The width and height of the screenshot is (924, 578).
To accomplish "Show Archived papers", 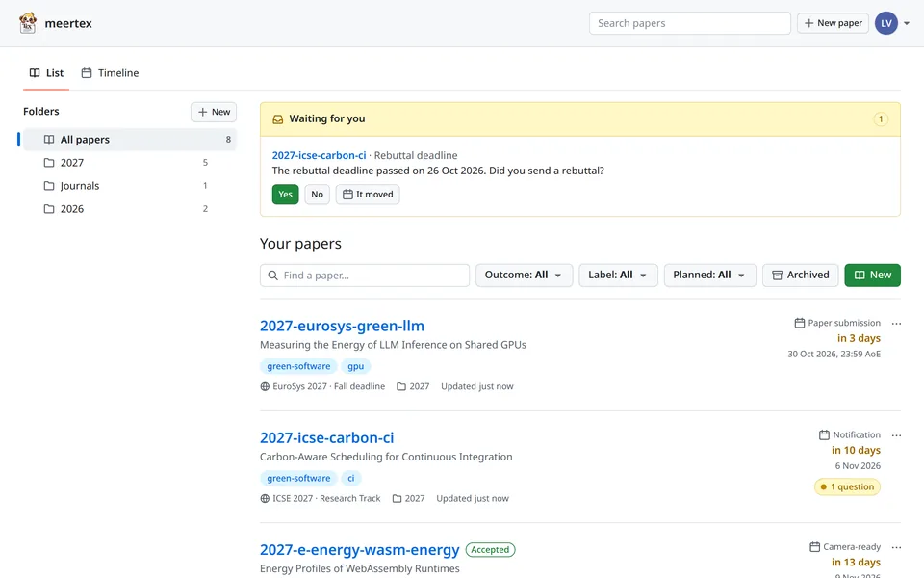I will (800, 275).
